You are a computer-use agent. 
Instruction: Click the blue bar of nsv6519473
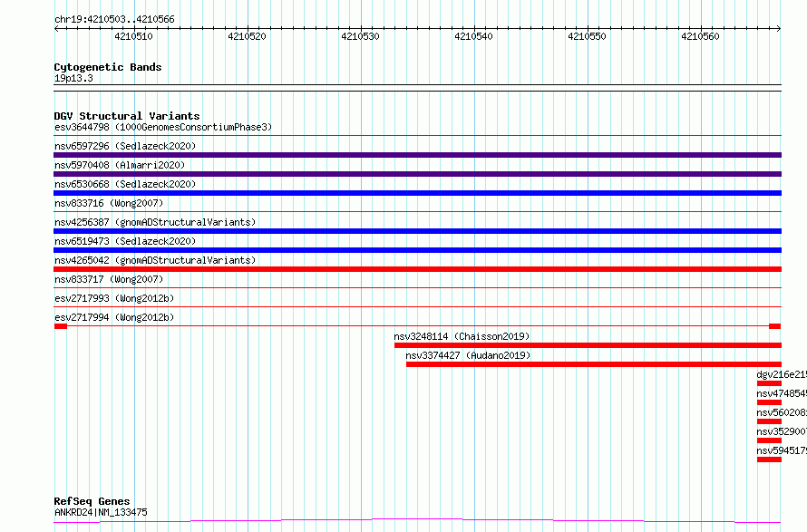(x=417, y=250)
